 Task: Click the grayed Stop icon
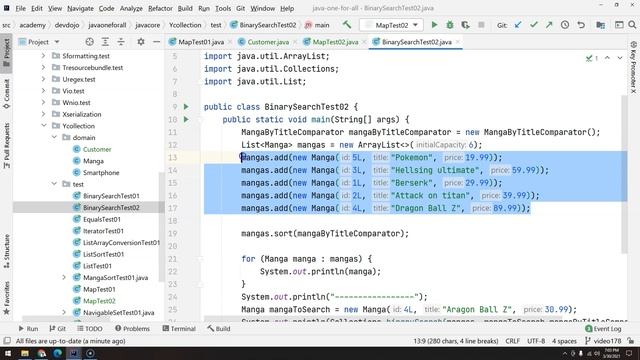point(481,25)
